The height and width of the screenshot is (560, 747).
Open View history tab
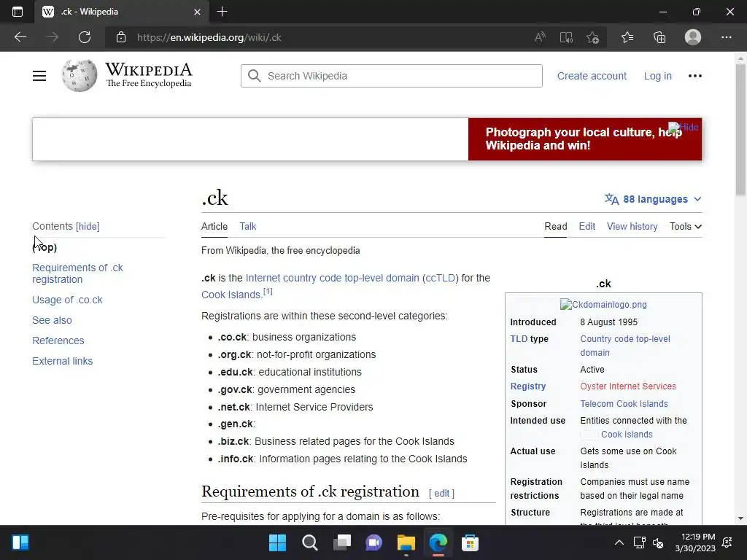point(632,226)
